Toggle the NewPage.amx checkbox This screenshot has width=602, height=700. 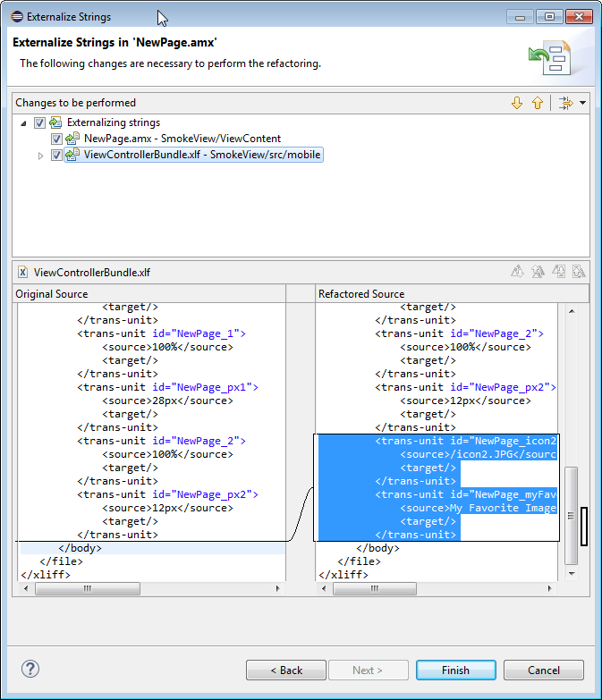pyautogui.click(x=56, y=139)
